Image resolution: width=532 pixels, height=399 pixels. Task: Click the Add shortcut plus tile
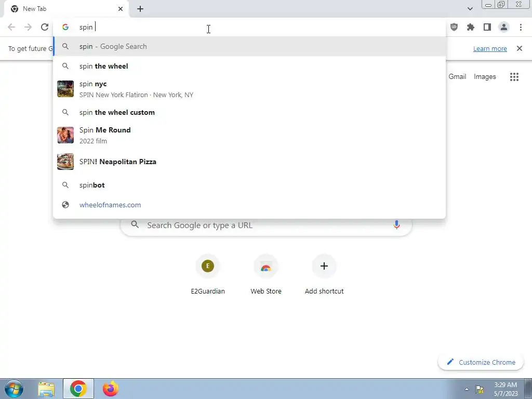324,275
